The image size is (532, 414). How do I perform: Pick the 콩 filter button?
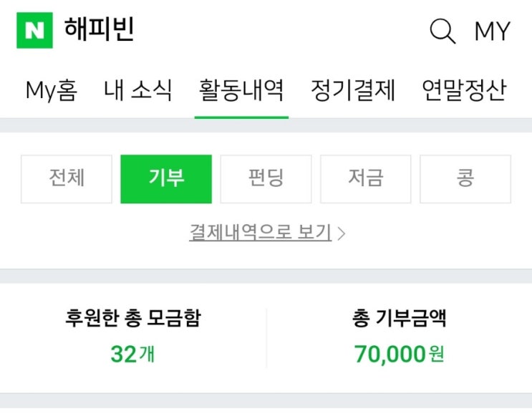click(465, 179)
